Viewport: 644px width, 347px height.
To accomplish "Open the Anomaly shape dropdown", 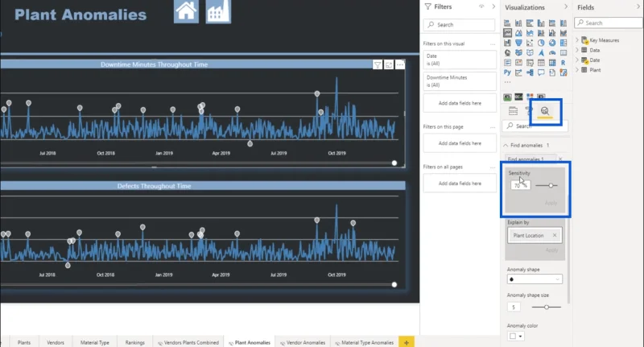I will [535, 279].
